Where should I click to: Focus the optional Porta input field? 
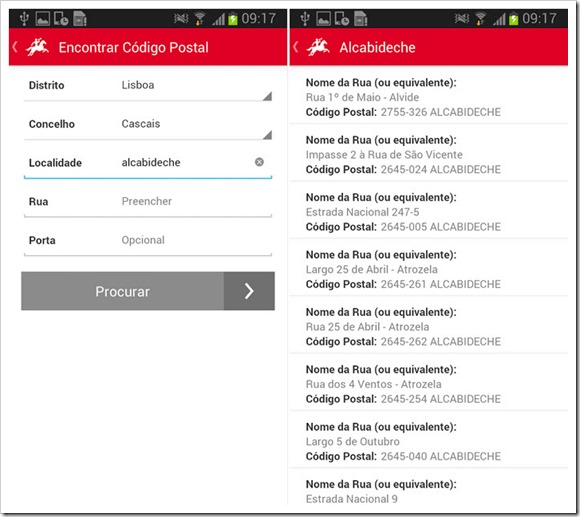(x=148, y=241)
